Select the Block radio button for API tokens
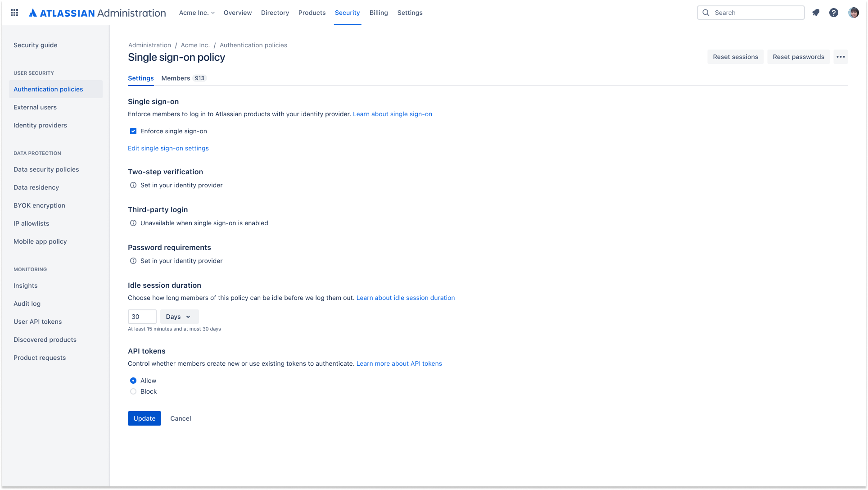 point(133,392)
